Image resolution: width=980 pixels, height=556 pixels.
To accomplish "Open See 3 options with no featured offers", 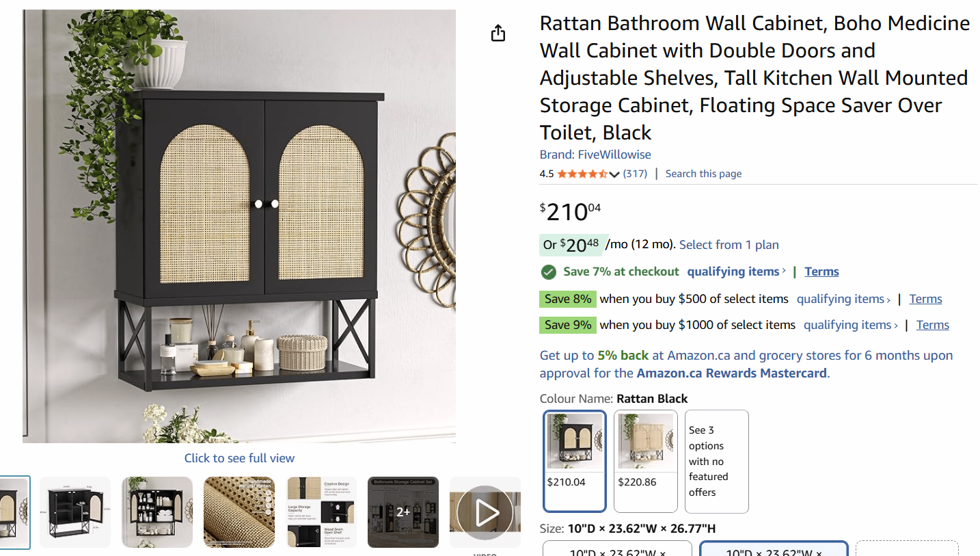I will tap(717, 461).
